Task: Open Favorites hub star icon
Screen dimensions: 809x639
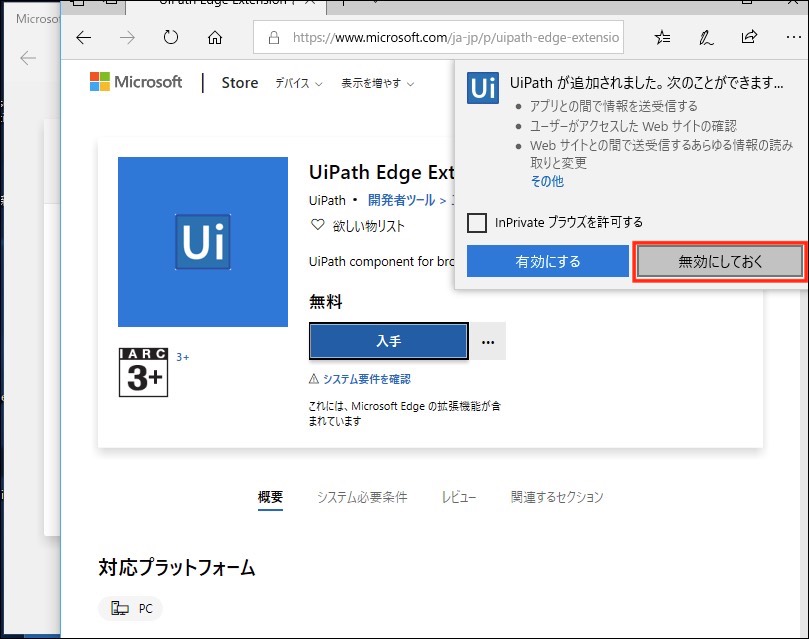Action: click(662, 38)
